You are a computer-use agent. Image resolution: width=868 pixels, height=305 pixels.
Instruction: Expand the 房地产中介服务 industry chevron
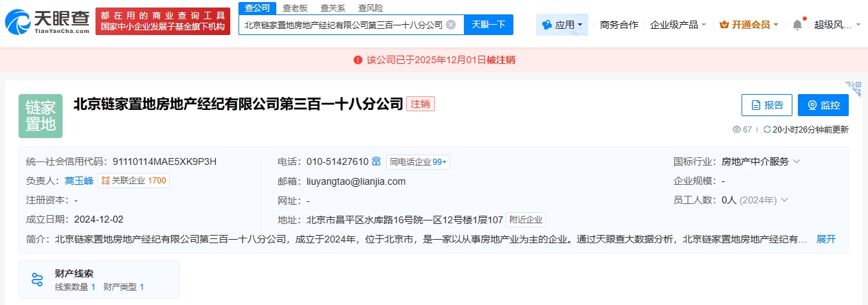coord(797,162)
